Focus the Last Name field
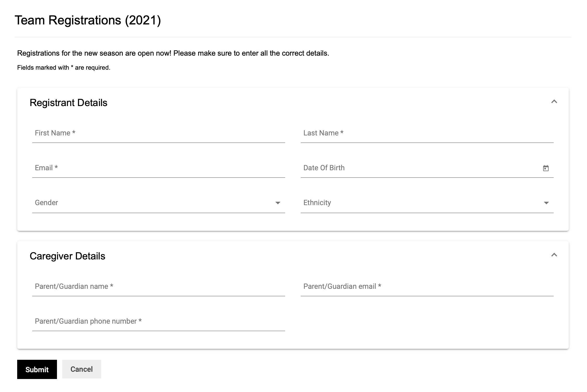This screenshot has height=392, width=587. 427,133
